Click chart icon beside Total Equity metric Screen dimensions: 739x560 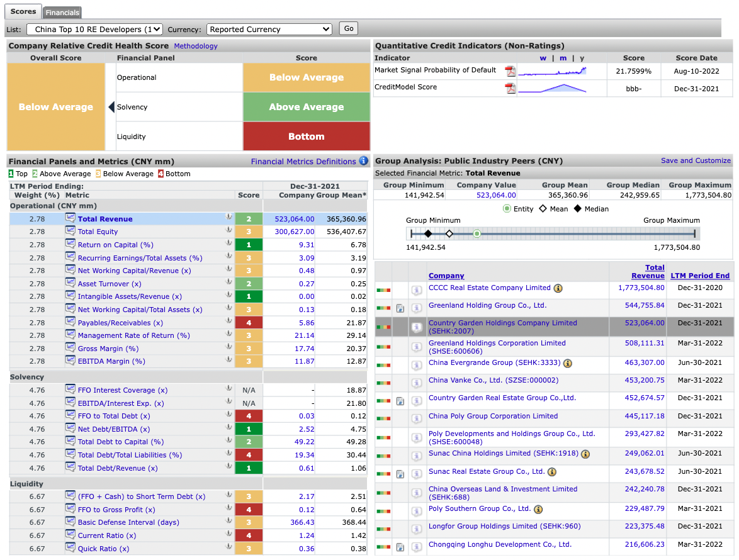[x=71, y=232]
